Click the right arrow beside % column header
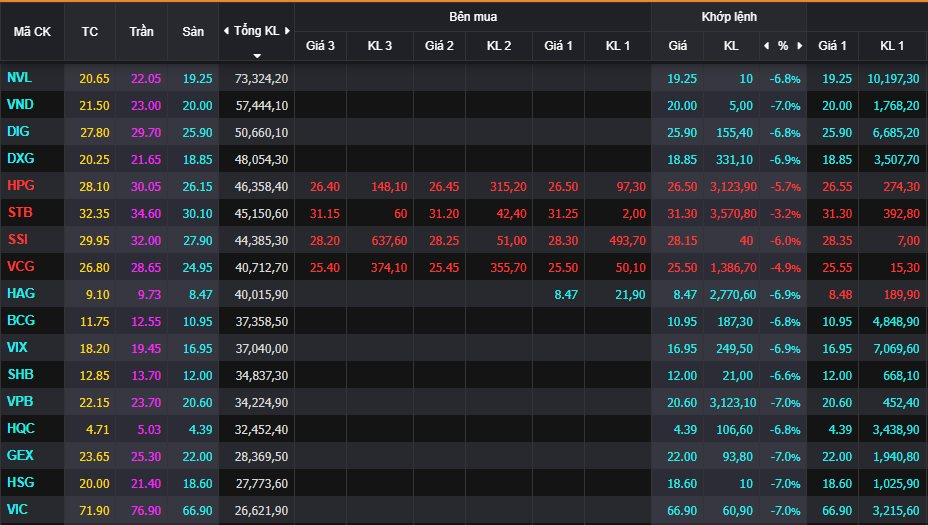The width and height of the screenshot is (928, 525). (799, 46)
